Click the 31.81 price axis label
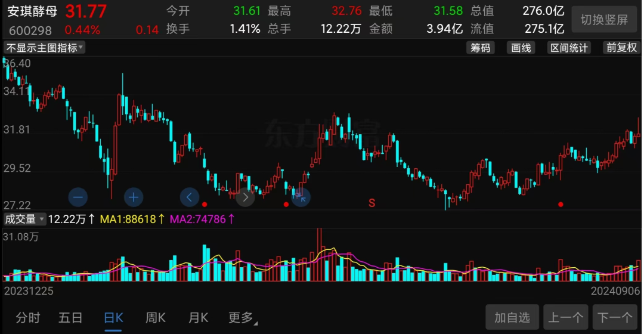The height and width of the screenshot is (334, 644). click(x=17, y=130)
